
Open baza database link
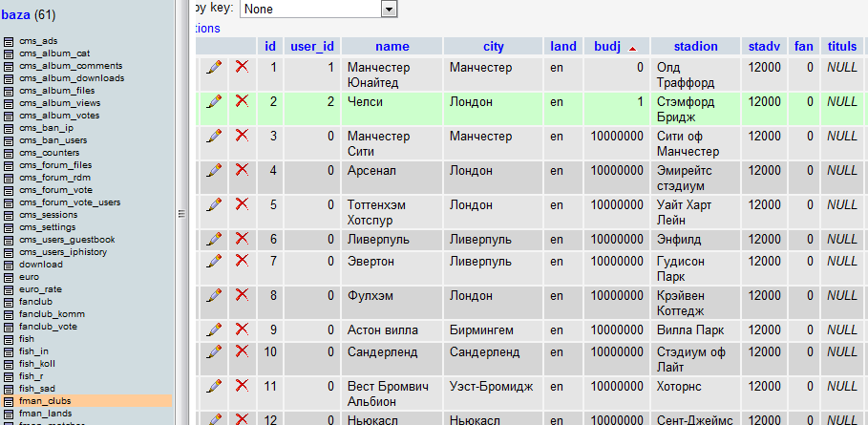(x=15, y=15)
